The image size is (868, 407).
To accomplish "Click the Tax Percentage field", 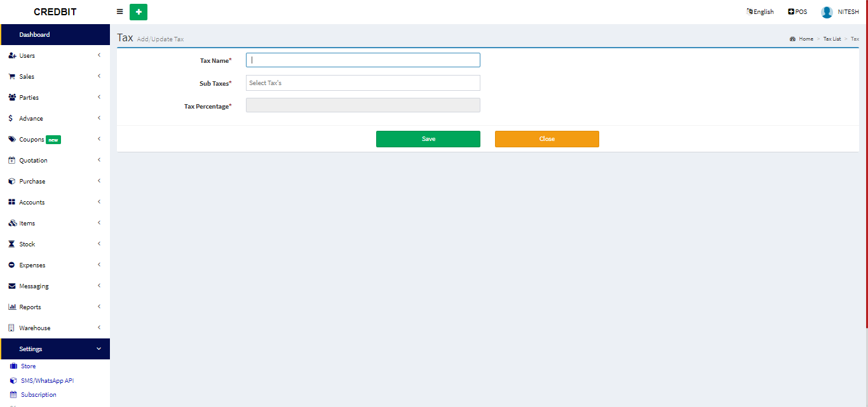I will [x=363, y=105].
